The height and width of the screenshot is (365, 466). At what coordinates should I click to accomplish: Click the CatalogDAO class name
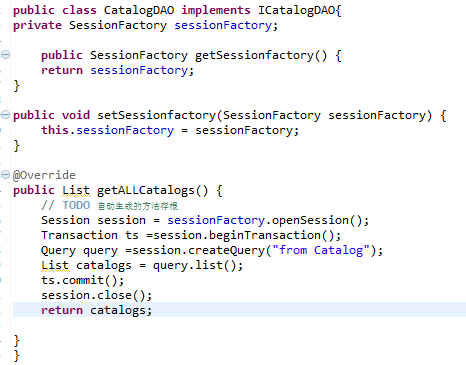pos(139,10)
